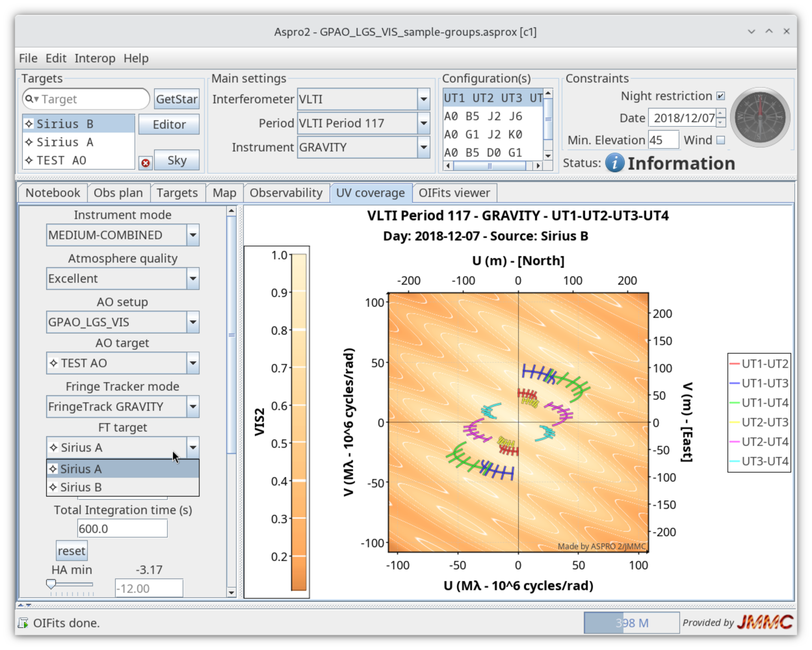Toggle the Night restriction checkbox
Viewport: 812px width, 650px height.
pyautogui.click(x=720, y=96)
